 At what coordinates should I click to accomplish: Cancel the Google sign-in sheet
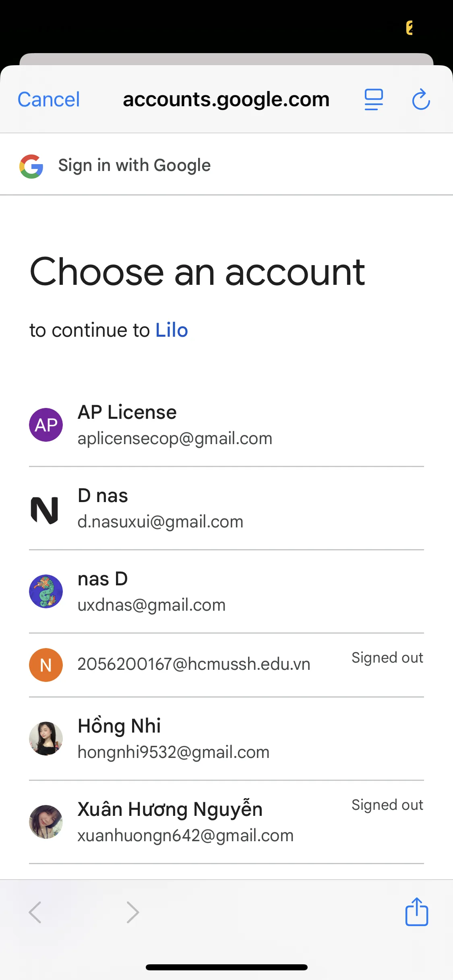[49, 99]
